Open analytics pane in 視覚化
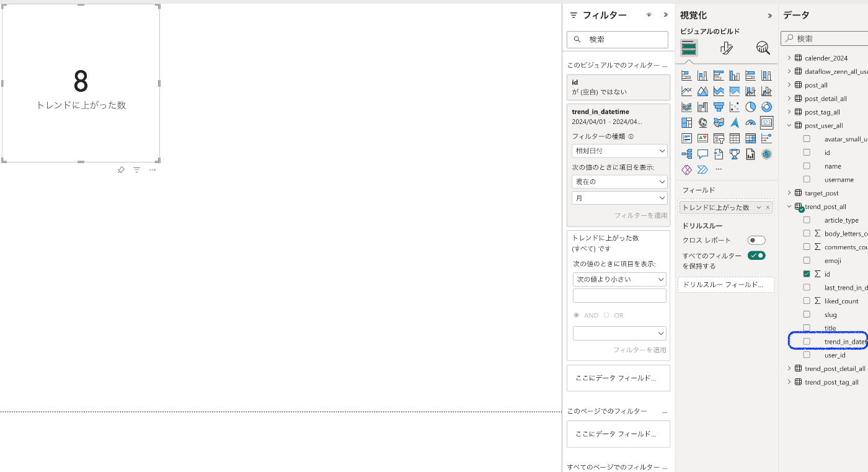The height and width of the screenshot is (472, 868). pos(762,48)
